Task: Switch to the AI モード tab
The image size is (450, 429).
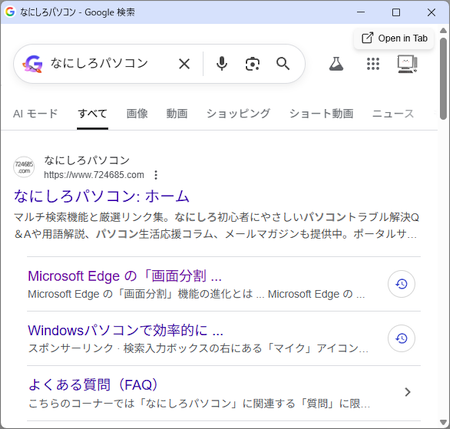Action: (35, 114)
